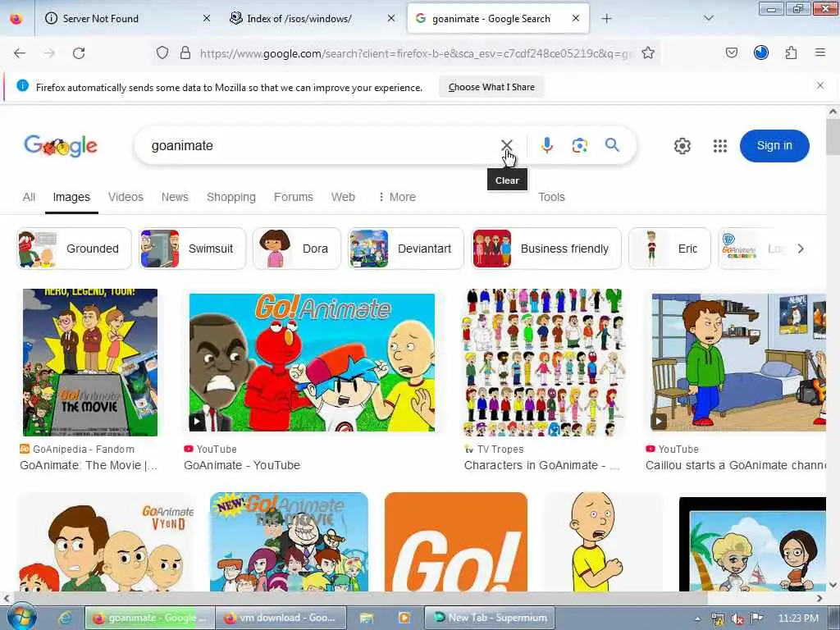
Task: Open Windows Explorer folder icon in the taskbar
Action: [x=367, y=618]
